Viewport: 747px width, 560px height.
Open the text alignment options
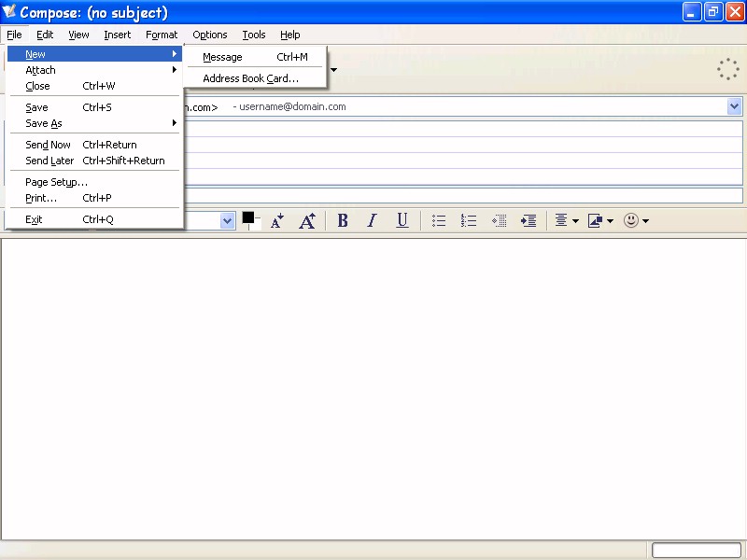[x=567, y=220]
